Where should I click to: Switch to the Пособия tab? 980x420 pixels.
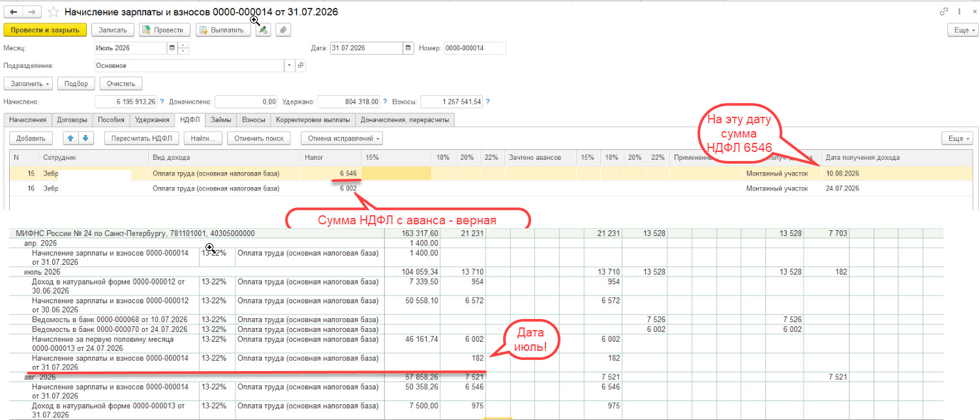(x=110, y=119)
